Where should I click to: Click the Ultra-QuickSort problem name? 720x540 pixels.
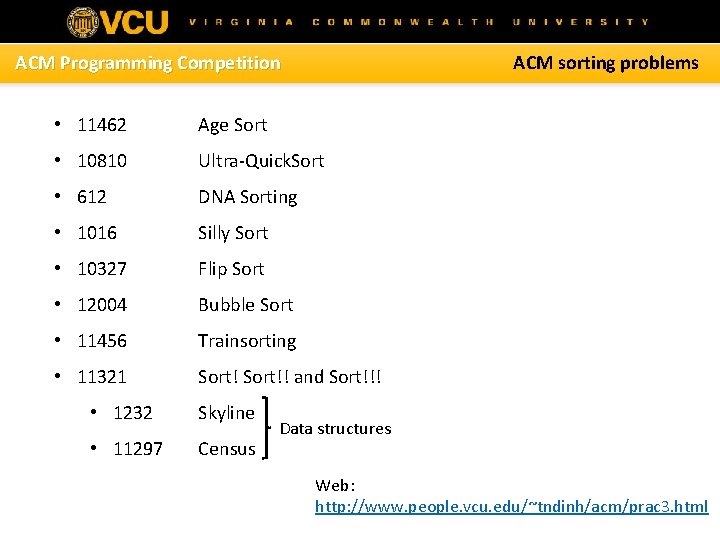click(x=261, y=161)
